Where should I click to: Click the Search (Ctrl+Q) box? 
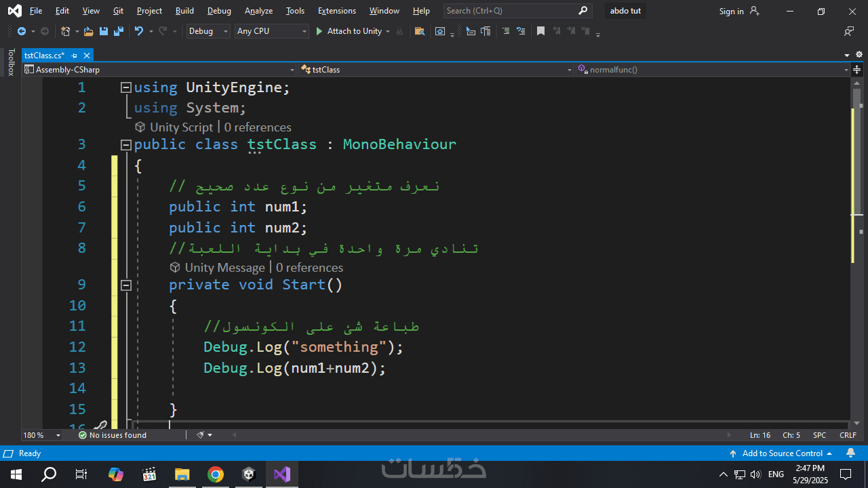(518, 11)
